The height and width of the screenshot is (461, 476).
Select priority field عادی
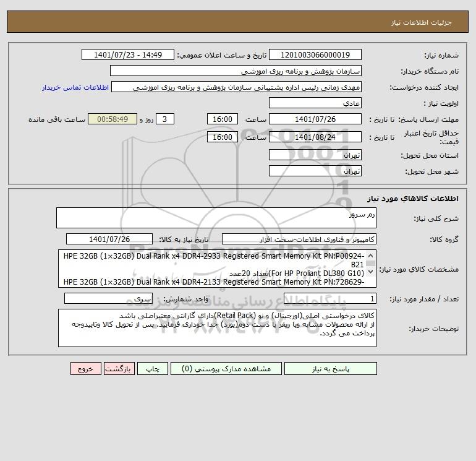(x=315, y=103)
